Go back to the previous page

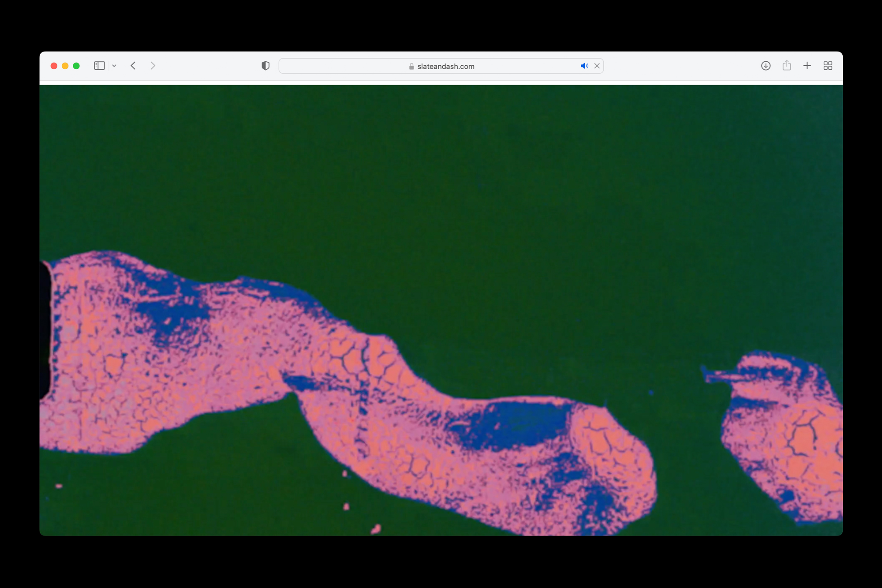[133, 66]
